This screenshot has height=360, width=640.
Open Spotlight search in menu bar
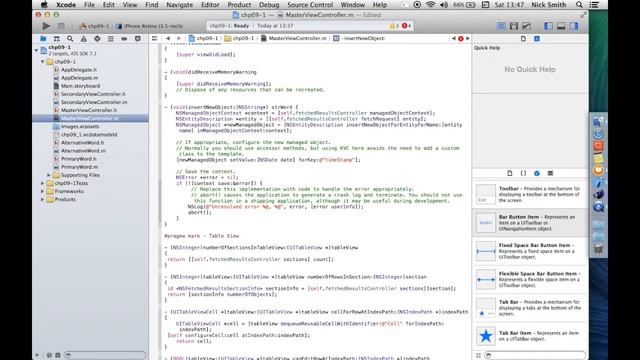coord(579,5)
